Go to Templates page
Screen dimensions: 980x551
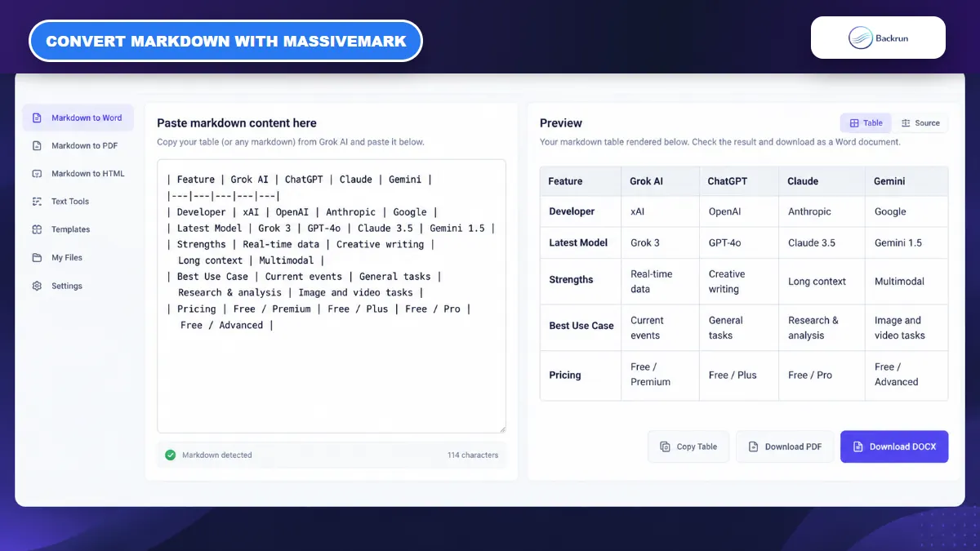coord(78,229)
